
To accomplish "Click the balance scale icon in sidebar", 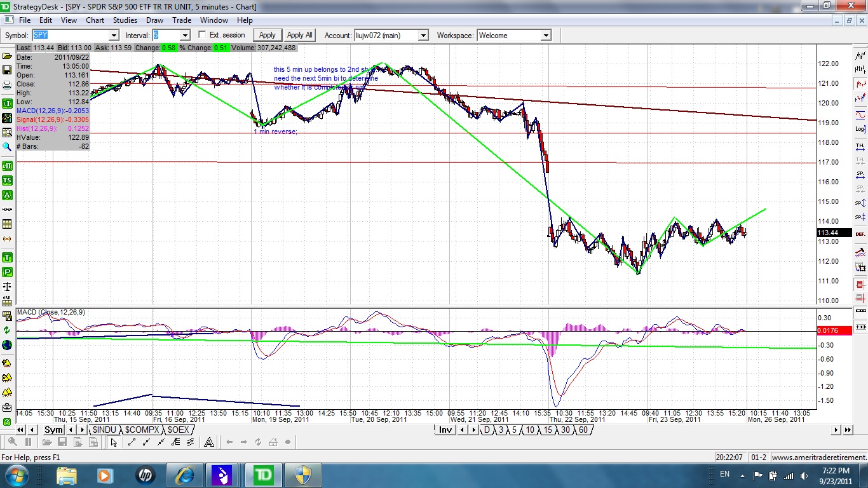I will (8, 287).
